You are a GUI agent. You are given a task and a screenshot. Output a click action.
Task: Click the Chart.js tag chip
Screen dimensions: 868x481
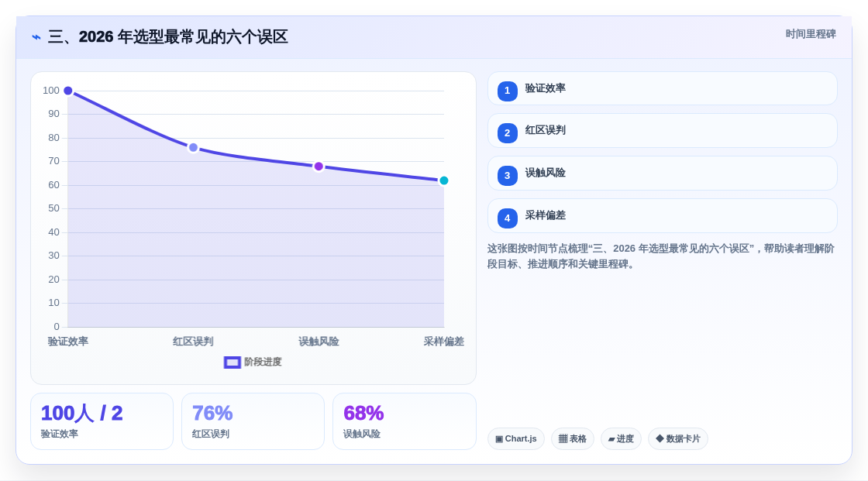516,439
